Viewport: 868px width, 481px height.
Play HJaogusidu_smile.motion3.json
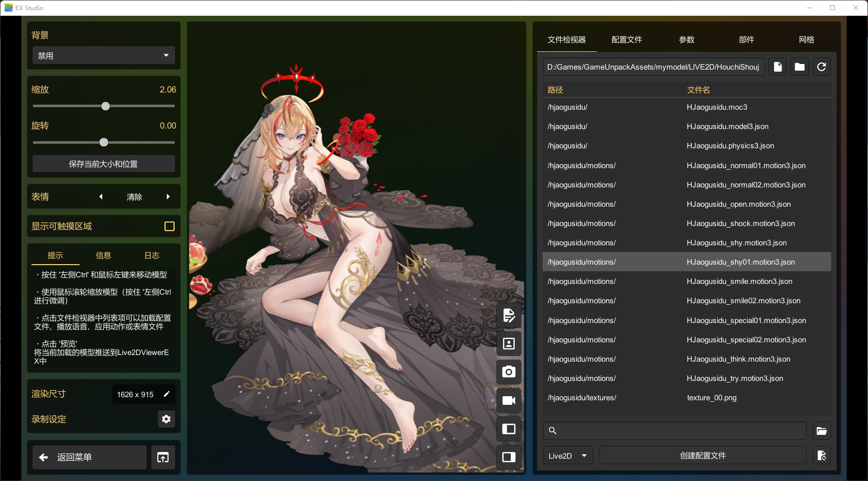tap(687, 281)
